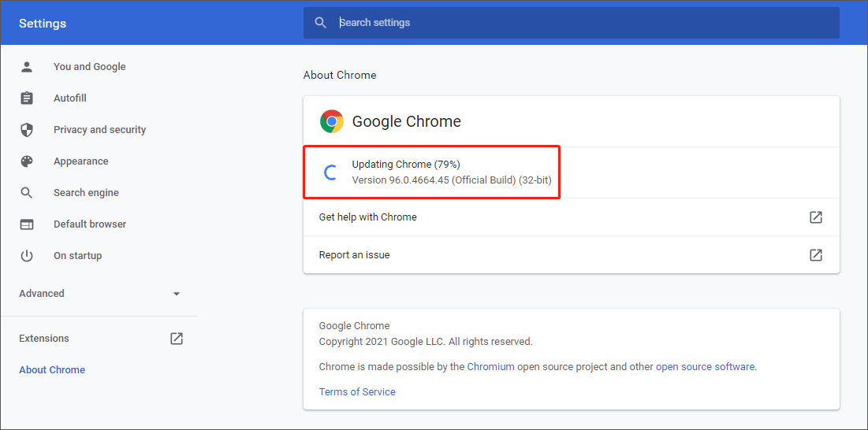The height and width of the screenshot is (430, 868).
Task: Click the update progress spinner icon
Action: coord(331,172)
